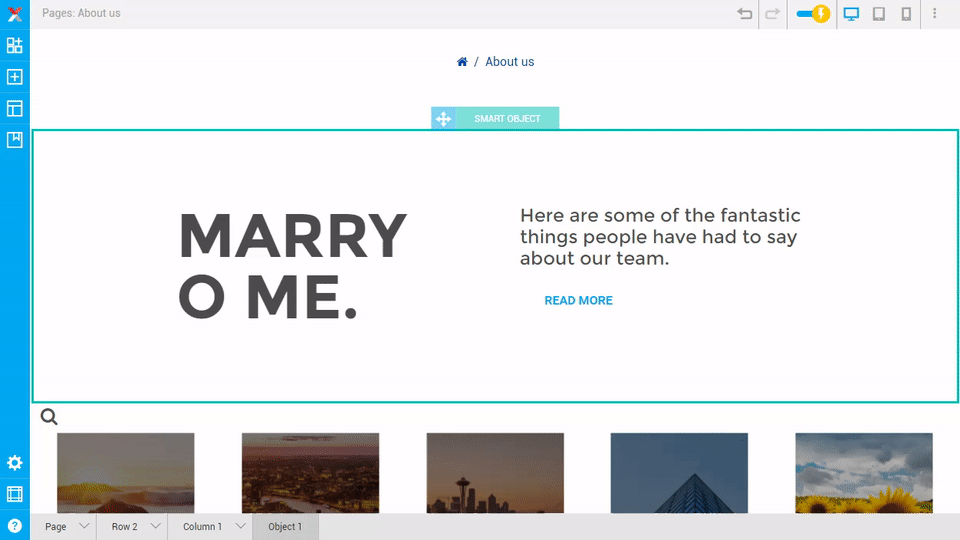Click the Smart Object label tab

pyautogui.click(x=507, y=119)
